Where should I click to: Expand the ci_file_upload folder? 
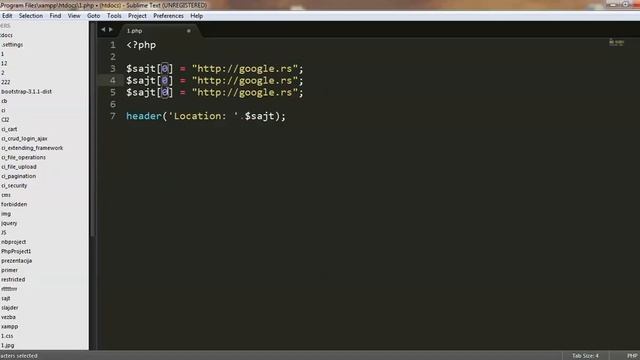19,167
